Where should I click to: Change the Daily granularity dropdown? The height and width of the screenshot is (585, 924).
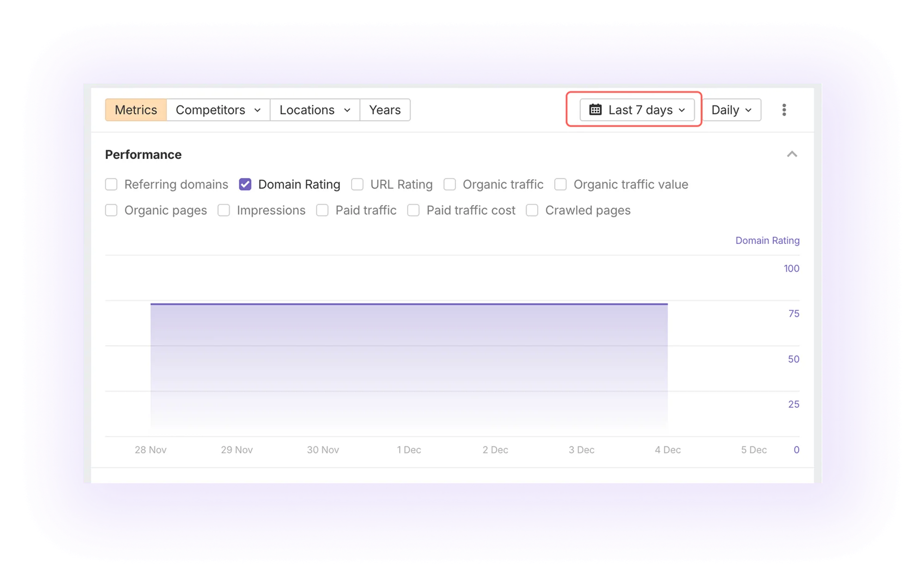[731, 110]
